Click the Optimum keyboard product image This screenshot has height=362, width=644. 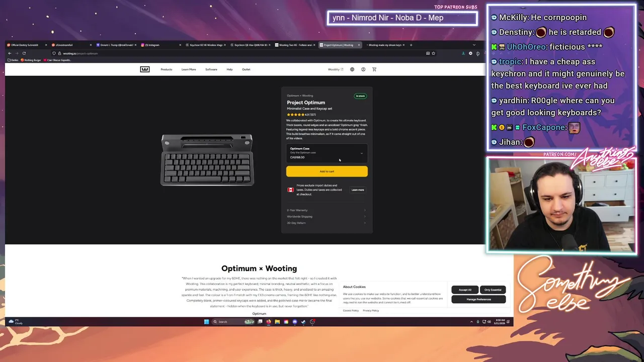tap(207, 160)
